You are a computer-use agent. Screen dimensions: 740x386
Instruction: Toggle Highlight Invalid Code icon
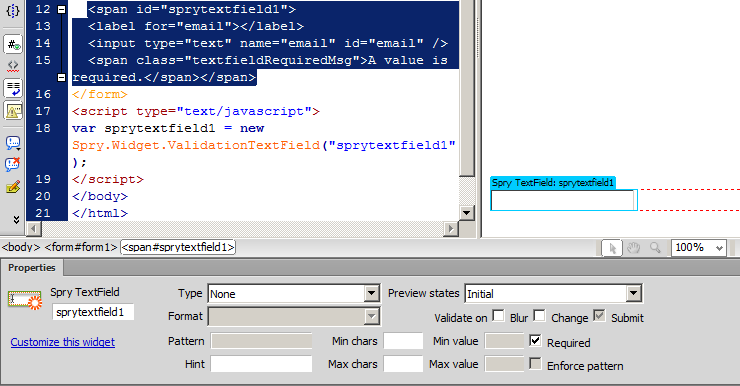tap(13, 66)
